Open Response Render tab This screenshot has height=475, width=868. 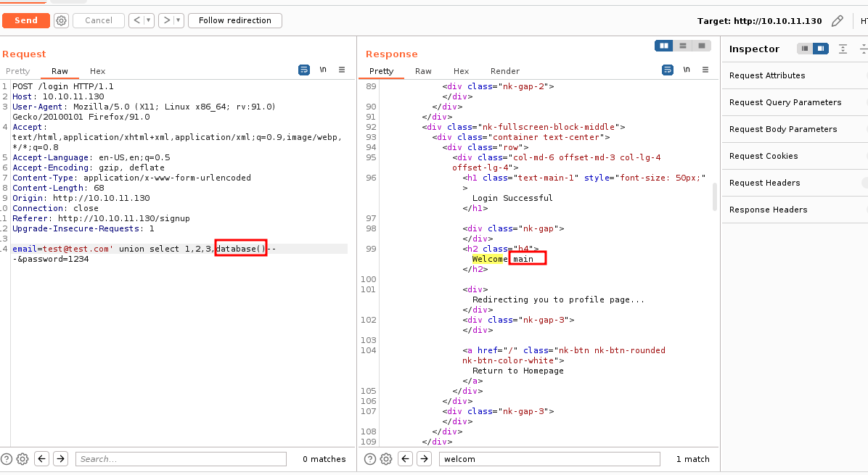click(505, 71)
